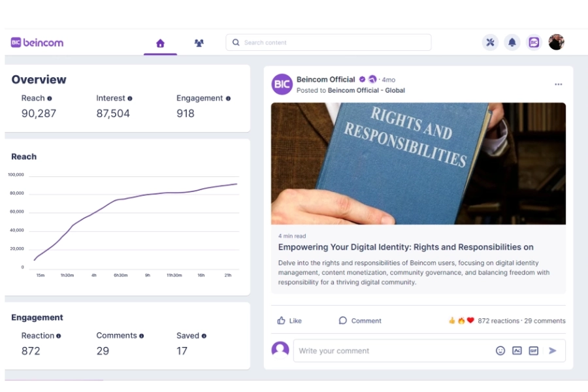
Task: Show info tooltip next to Engagement metric
Action: coord(228,98)
